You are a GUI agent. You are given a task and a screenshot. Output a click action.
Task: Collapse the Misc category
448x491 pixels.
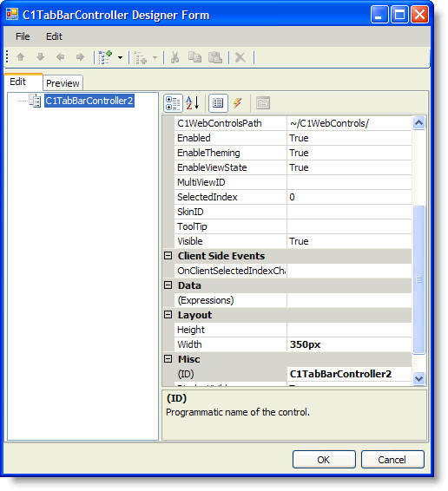pos(168,359)
